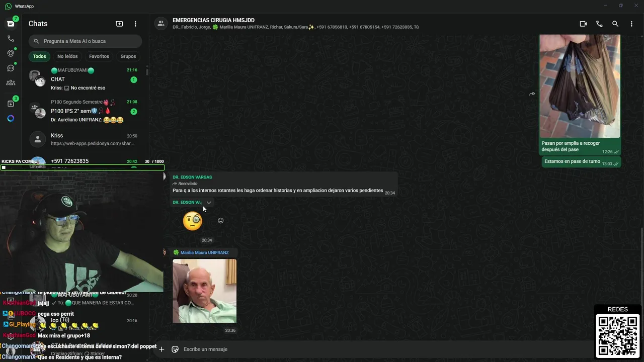Select the Grupos filter tab

point(128,56)
